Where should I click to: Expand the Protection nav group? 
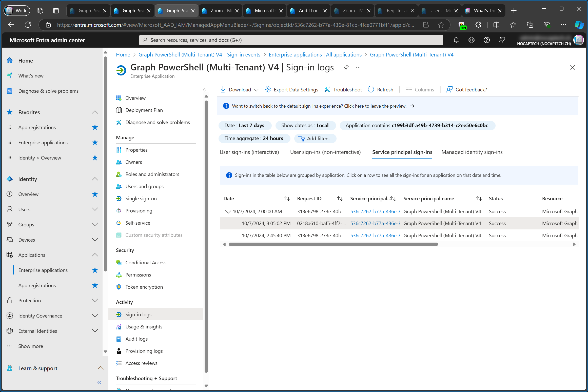tap(95, 301)
